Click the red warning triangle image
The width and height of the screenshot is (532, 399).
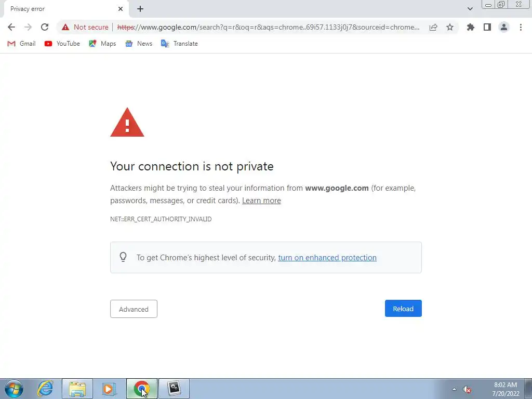[127, 123]
